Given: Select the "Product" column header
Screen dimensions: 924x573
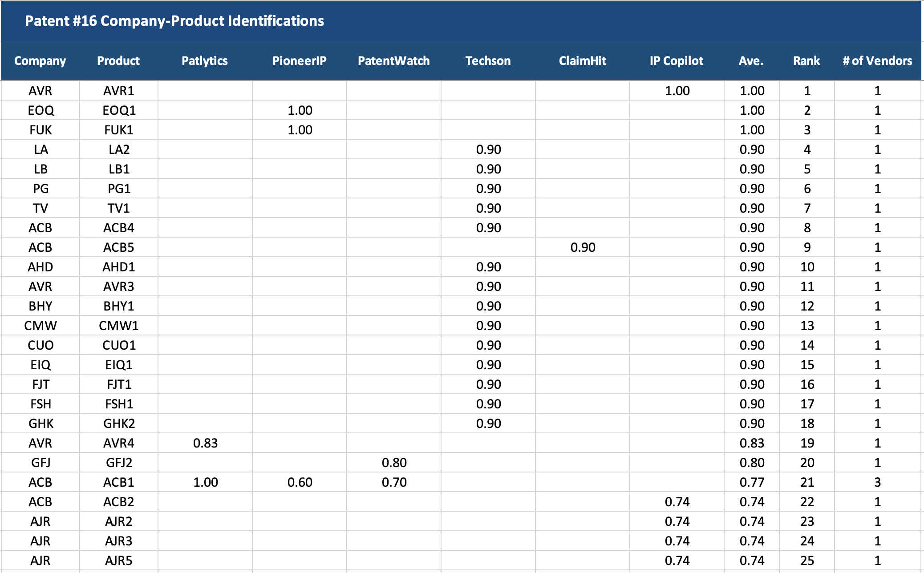Looking at the screenshot, I should click(118, 61).
